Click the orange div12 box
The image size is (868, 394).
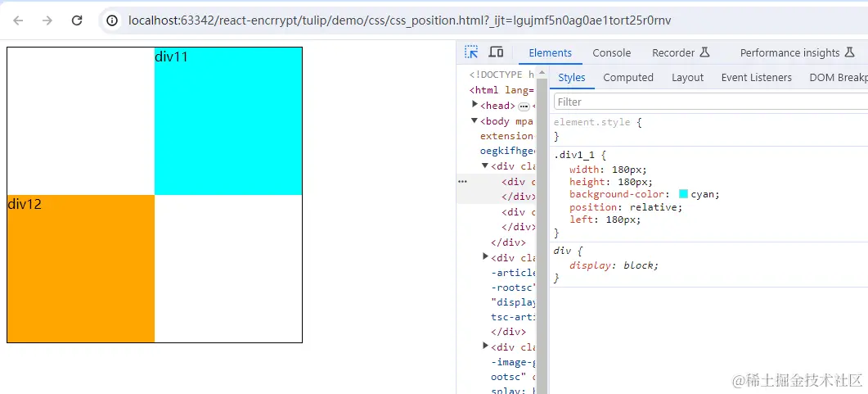pos(81,269)
